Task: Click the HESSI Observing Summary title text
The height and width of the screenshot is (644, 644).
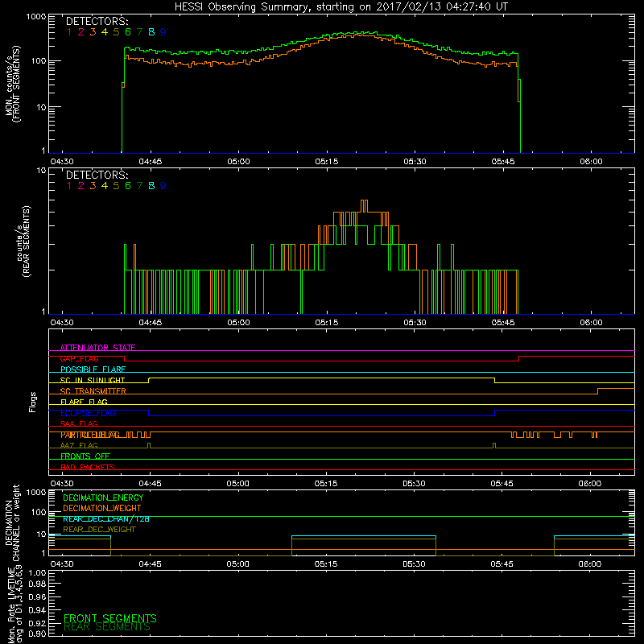Action: click(x=341, y=7)
